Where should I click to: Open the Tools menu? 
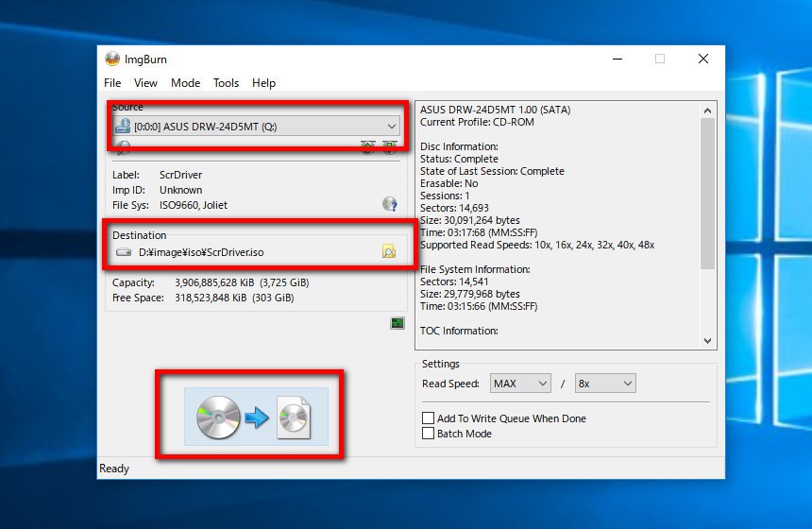[x=226, y=83]
